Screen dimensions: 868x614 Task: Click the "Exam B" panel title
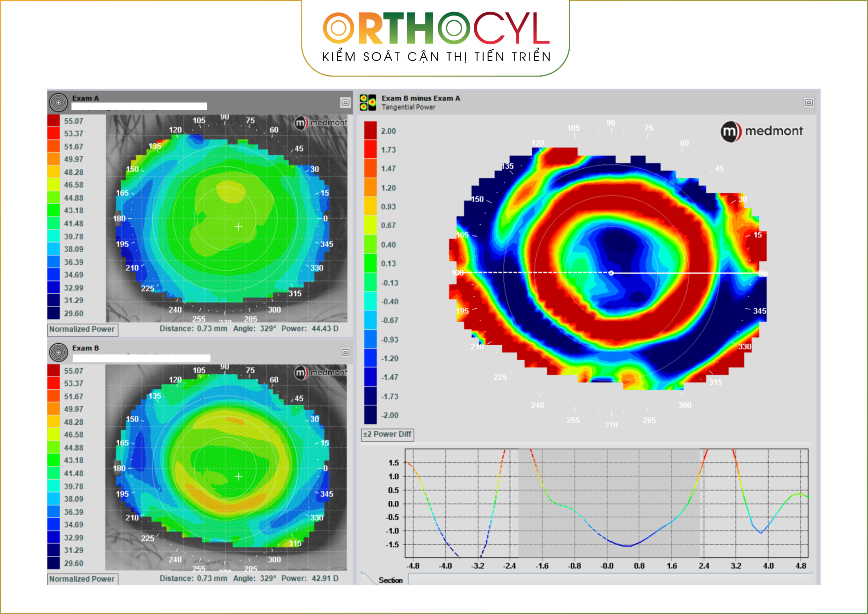(x=85, y=348)
